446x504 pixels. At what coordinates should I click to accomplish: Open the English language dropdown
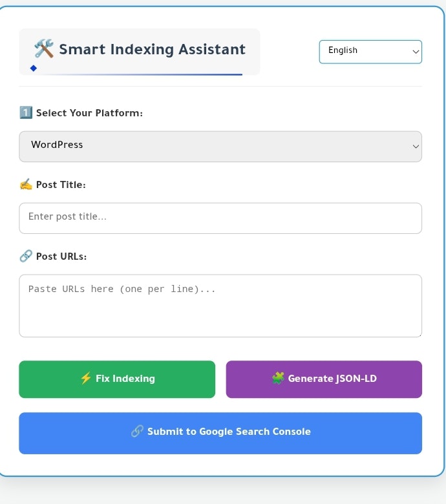370,52
